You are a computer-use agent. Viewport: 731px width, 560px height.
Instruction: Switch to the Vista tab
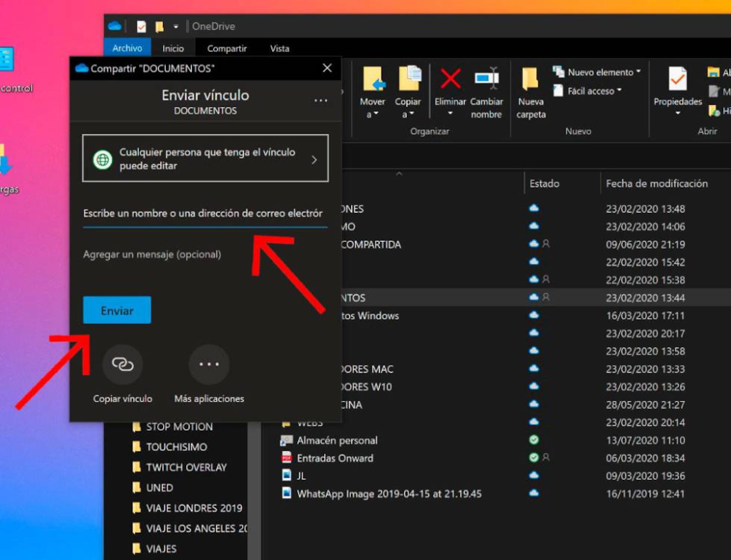pos(279,48)
